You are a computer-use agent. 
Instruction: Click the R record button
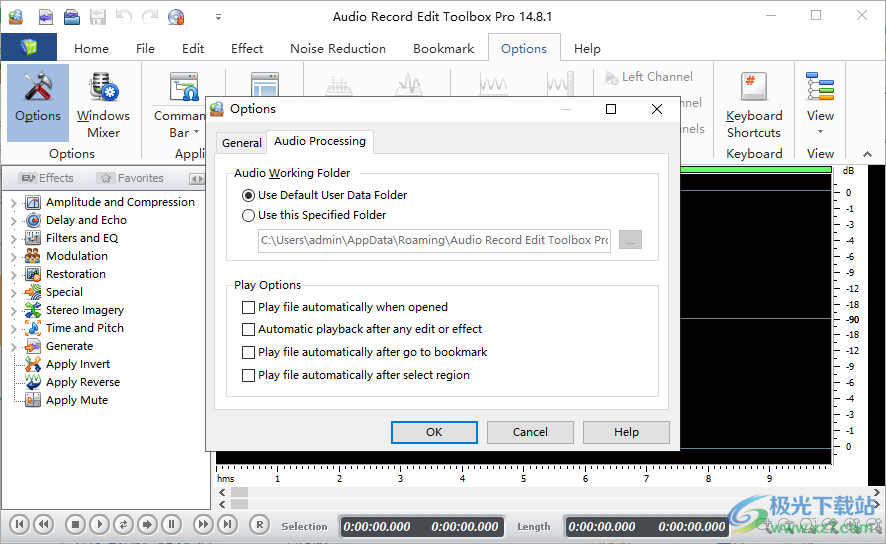pyautogui.click(x=259, y=525)
